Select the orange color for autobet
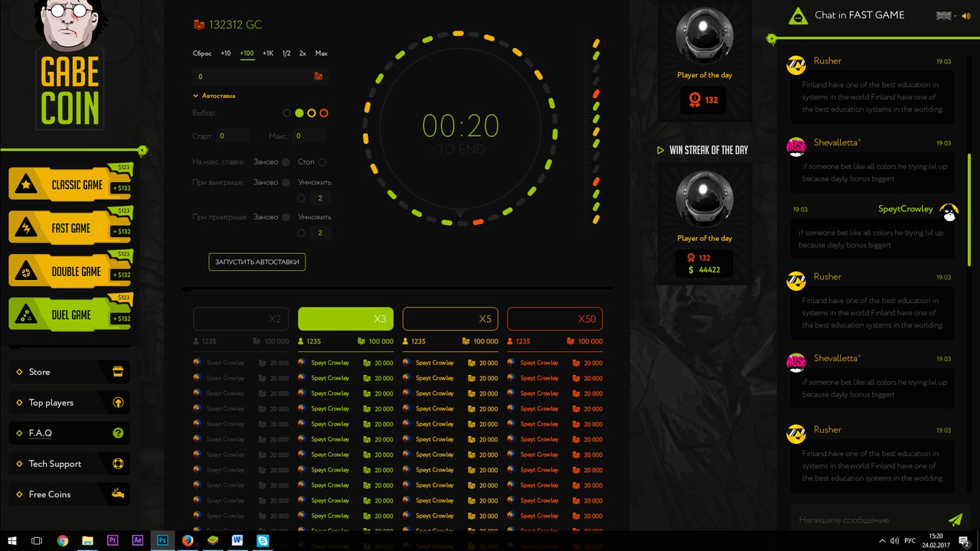The image size is (980, 551). click(324, 113)
